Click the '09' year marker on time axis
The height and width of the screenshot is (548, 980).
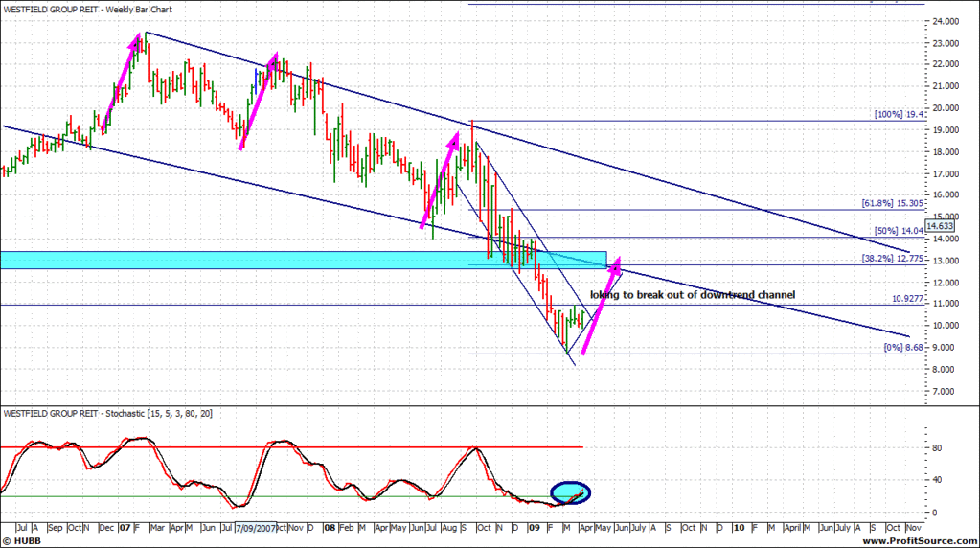pos(534,528)
